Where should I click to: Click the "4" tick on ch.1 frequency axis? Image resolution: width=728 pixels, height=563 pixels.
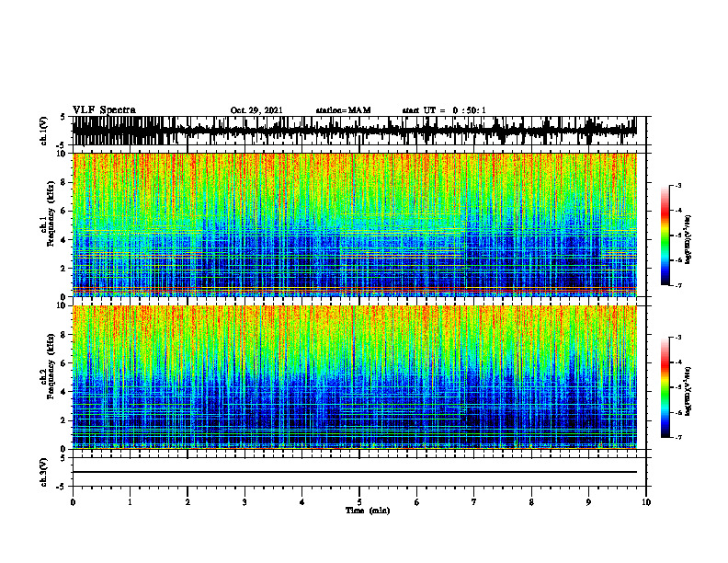point(64,240)
